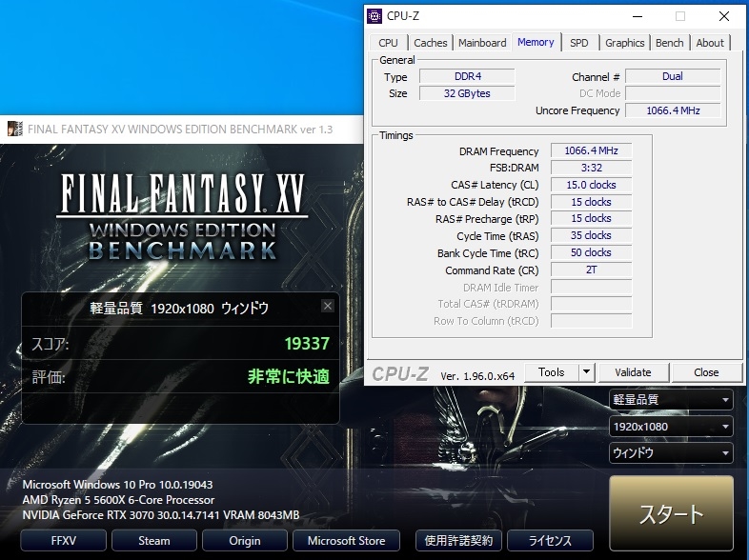Click the CAS# Latency value 15.0 clocks
The image size is (749, 560).
point(592,185)
